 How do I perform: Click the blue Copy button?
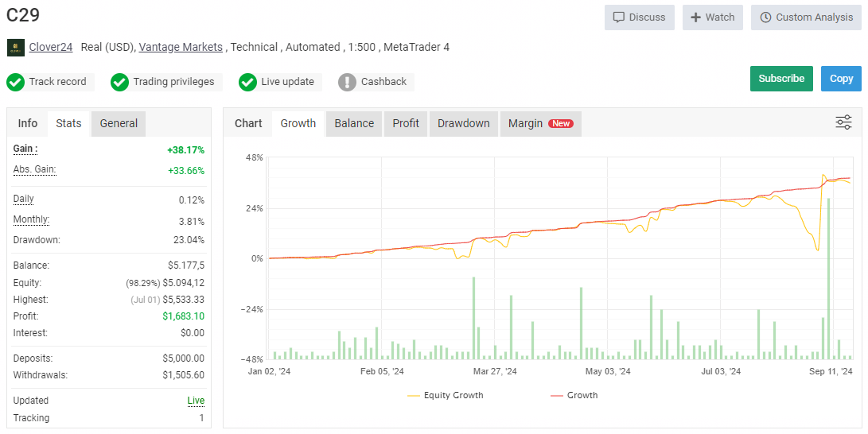[x=841, y=79]
